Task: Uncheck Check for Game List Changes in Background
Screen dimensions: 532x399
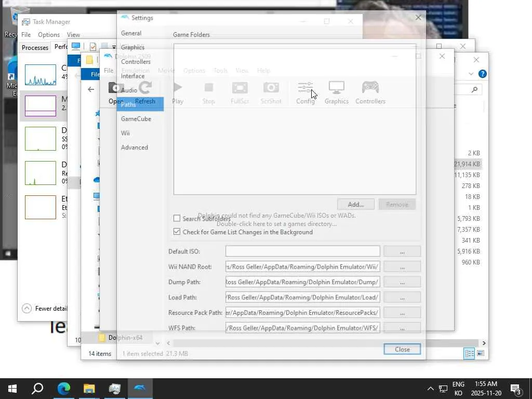Action: click(177, 232)
